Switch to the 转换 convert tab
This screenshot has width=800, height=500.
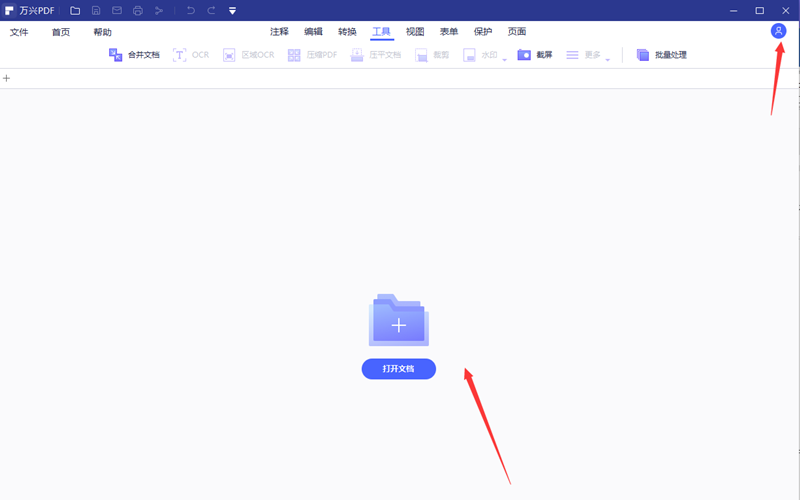click(x=347, y=32)
